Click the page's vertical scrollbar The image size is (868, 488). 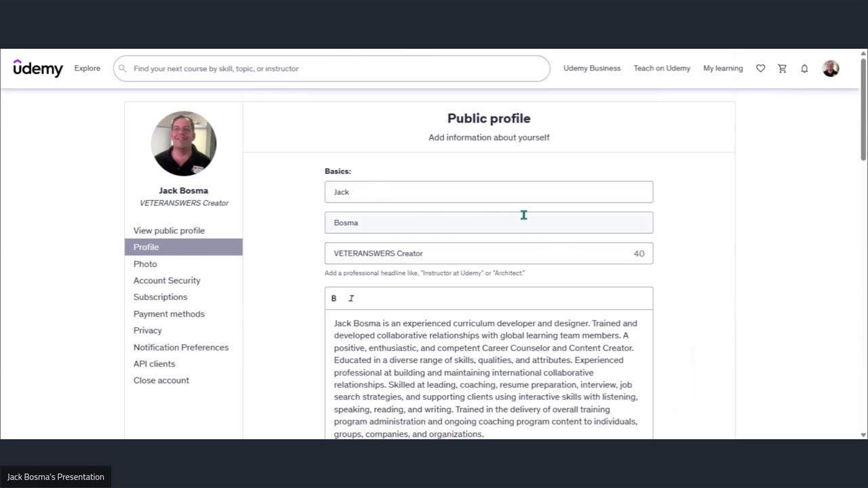click(863, 108)
